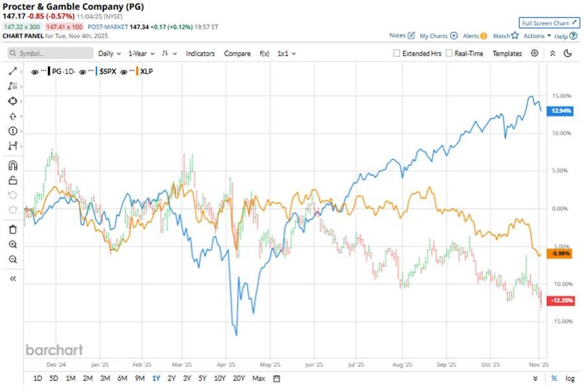Activate the magnet snap tool
Viewport: 584px width, 392px height.
[13, 165]
